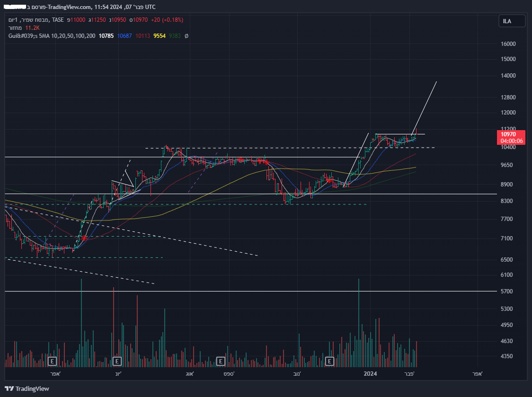Viewport: 532px width, 397px height.
Task: Click the 7700 price axis label
Action: pos(507,219)
